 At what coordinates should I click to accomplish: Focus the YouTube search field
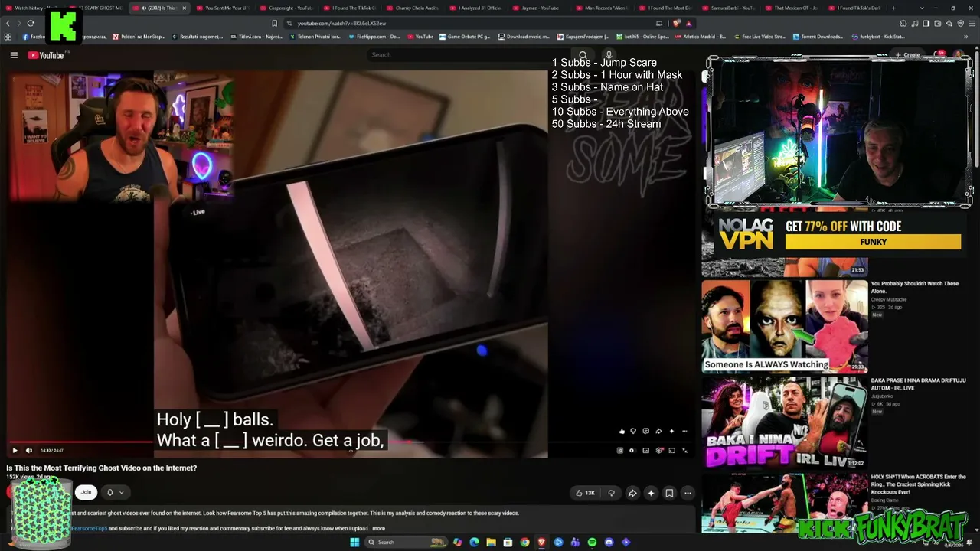tap(469, 55)
